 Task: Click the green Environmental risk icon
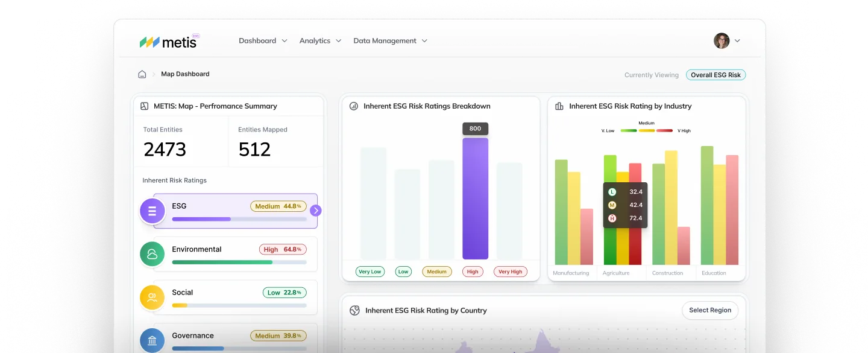point(152,254)
